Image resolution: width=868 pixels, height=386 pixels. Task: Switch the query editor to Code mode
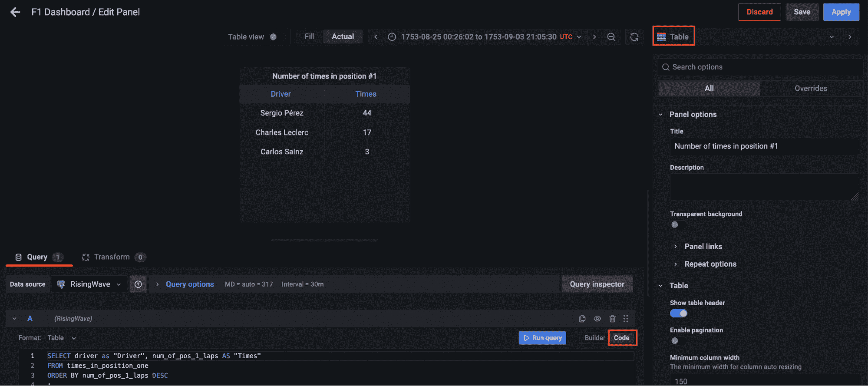[x=622, y=338]
